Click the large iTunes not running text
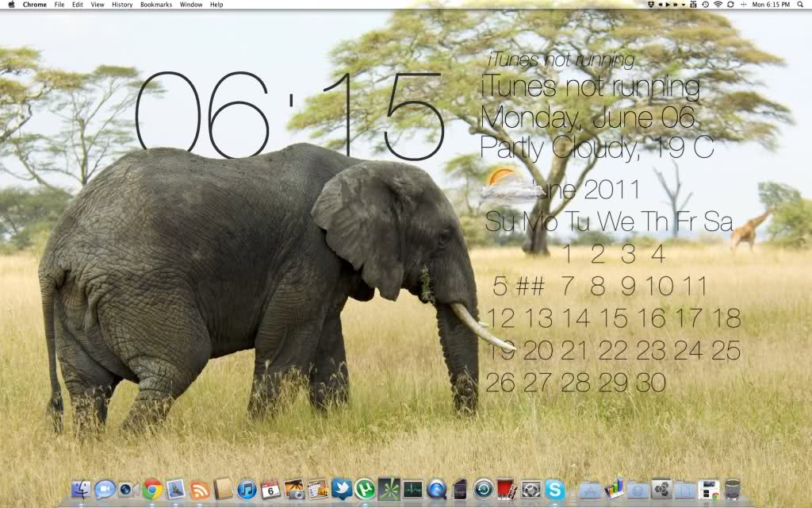The height and width of the screenshot is (508, 812). point(590,86)
